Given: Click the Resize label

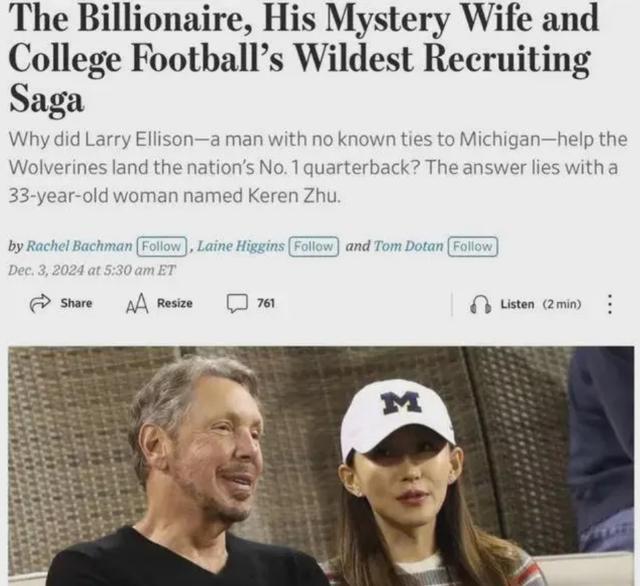Looking at the screenshot, I should point(175,303).
